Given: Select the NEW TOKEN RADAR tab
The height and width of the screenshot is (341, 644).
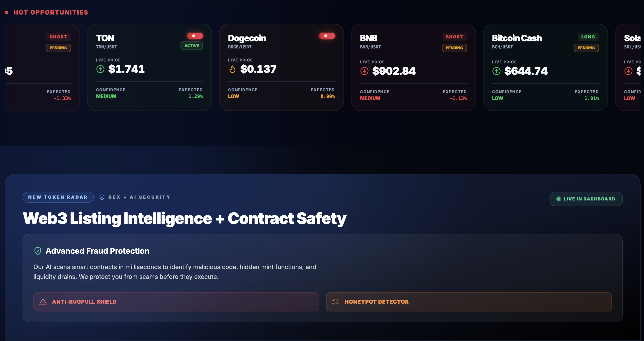Looking at the screenshot, I should 58,197.
